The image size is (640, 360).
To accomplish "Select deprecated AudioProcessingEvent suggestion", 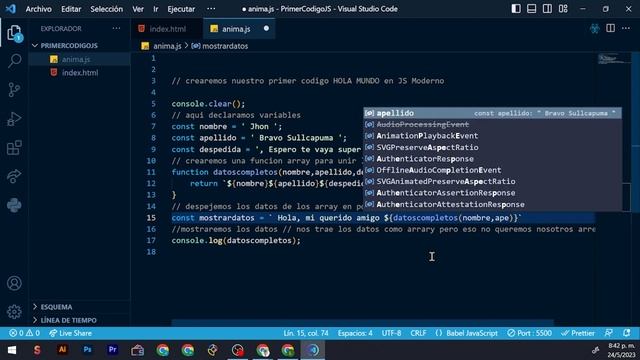I will pos(493,124).
